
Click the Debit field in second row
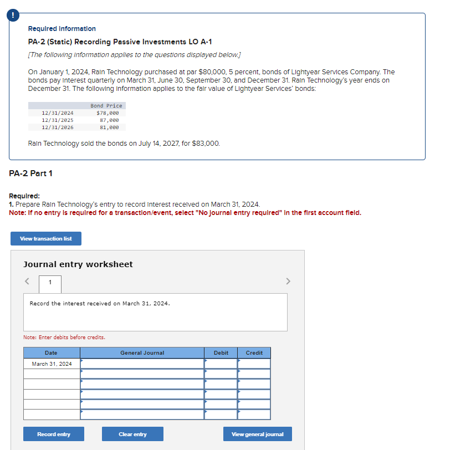[221, 374]
